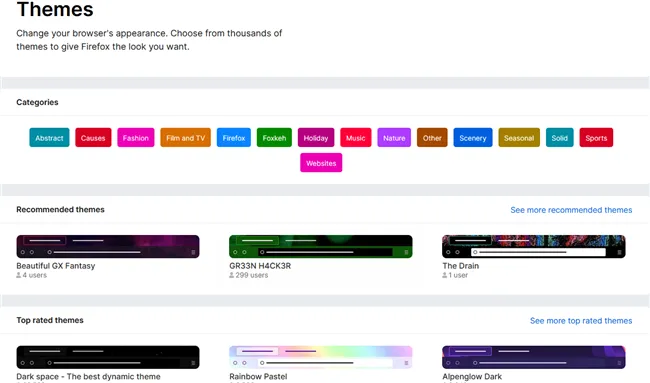
Task: Open Rainbow Pastel theme preview image
Action: (x=321, y=357)
